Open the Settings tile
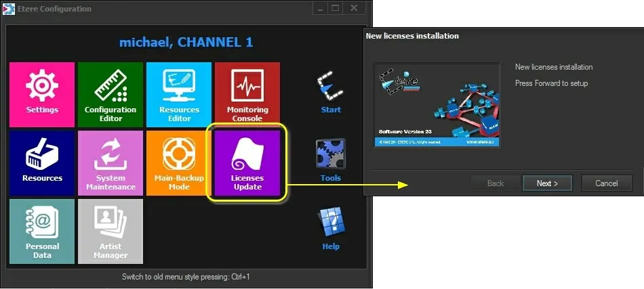The height and width of the screenshot is (289, 644). point(42,94)
